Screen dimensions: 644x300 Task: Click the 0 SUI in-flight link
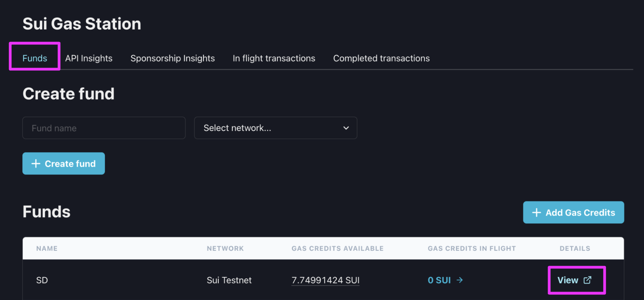coord(445,280)
